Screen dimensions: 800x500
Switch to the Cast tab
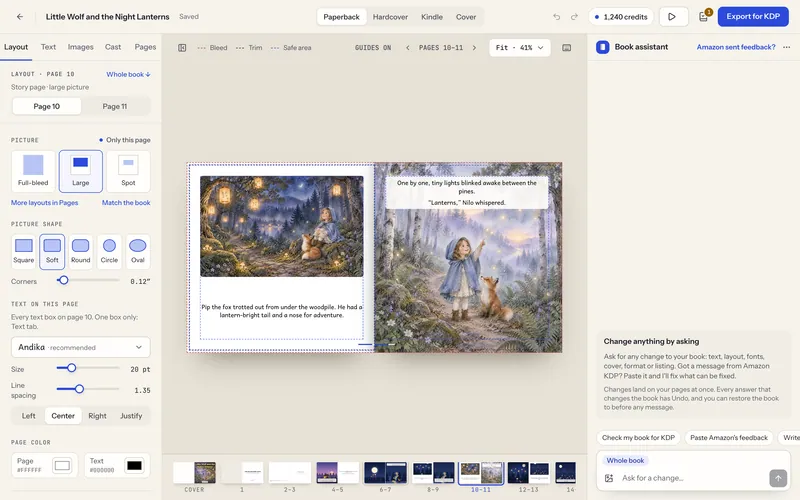point(113,47)
